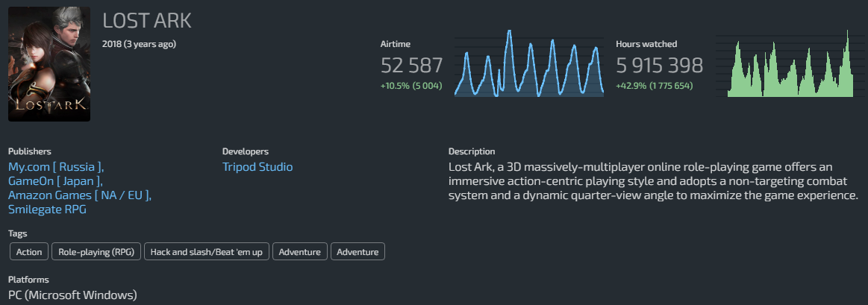Click the Description heading
This screenshot has width=868, height=305.
click(x=472, y=151)
